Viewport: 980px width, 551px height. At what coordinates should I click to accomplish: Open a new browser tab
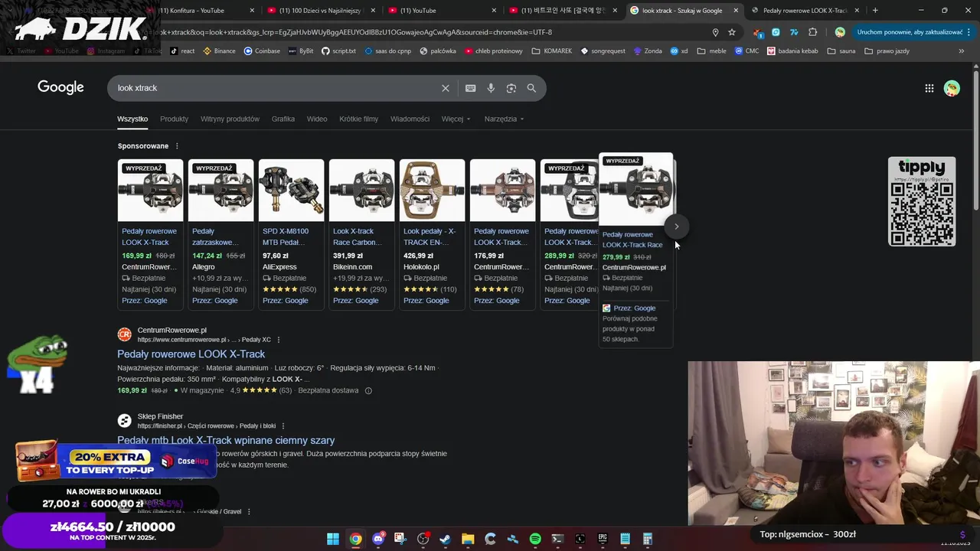(x=875, y=10)
